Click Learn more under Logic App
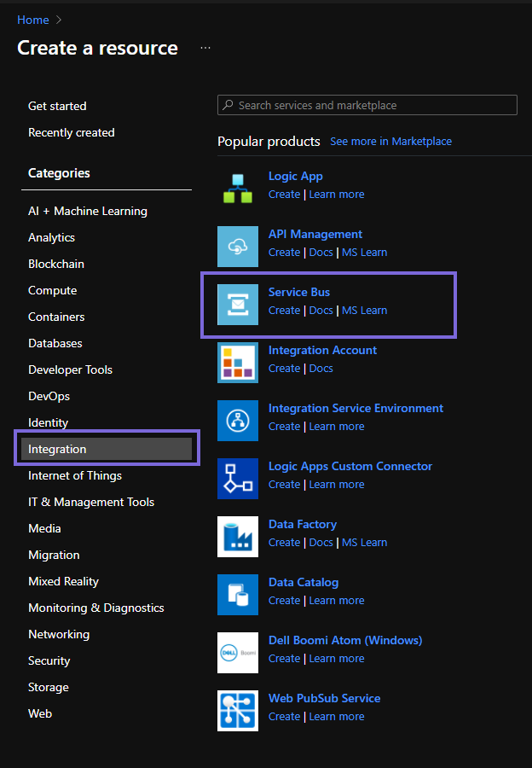 pyautogui.click(x=337, y=195)
